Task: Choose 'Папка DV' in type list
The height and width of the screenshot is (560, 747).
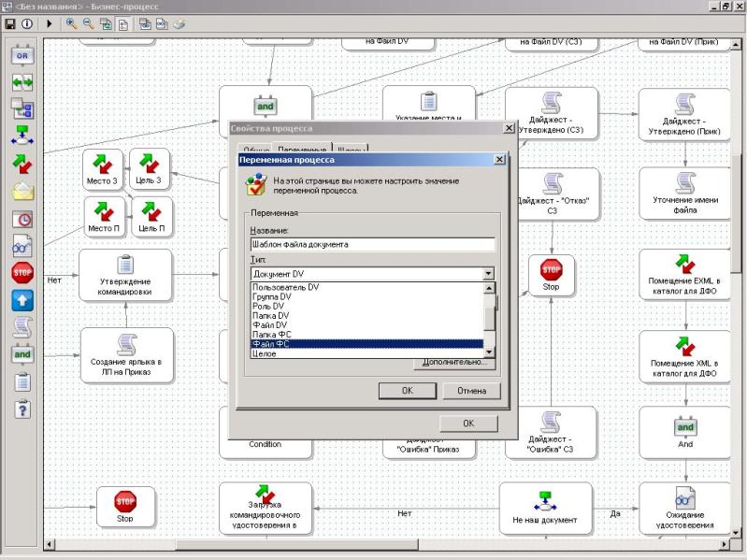Action: tap(366, 316)
